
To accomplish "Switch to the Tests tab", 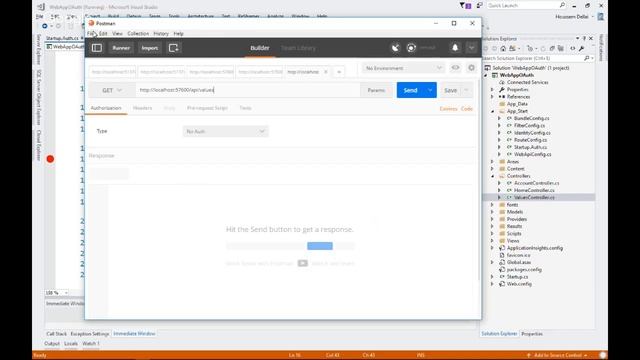I will (x=245, y=108).
